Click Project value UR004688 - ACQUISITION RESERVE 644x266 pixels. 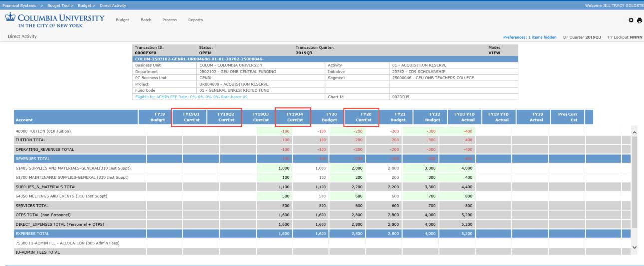(234, 84)
